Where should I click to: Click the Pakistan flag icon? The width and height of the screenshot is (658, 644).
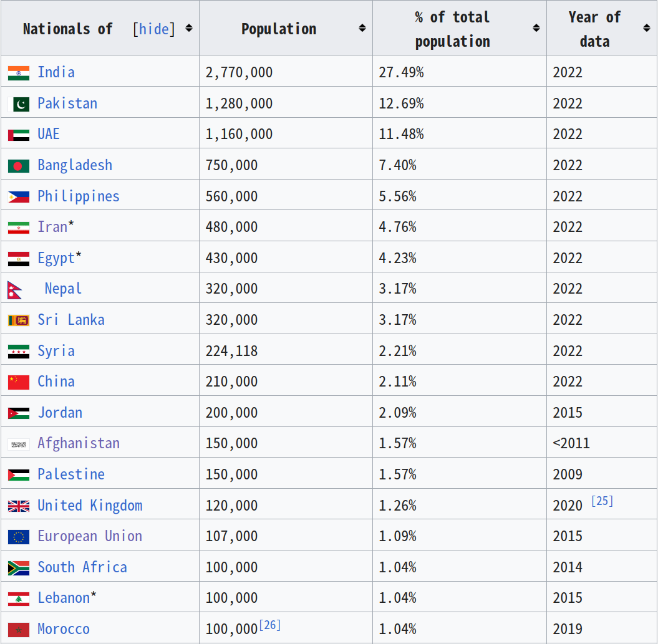(x=19, y=104)
